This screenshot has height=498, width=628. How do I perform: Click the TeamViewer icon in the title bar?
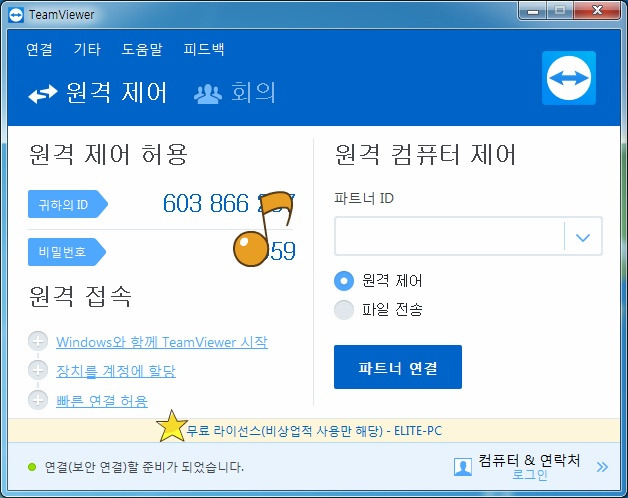click(16, 15)
